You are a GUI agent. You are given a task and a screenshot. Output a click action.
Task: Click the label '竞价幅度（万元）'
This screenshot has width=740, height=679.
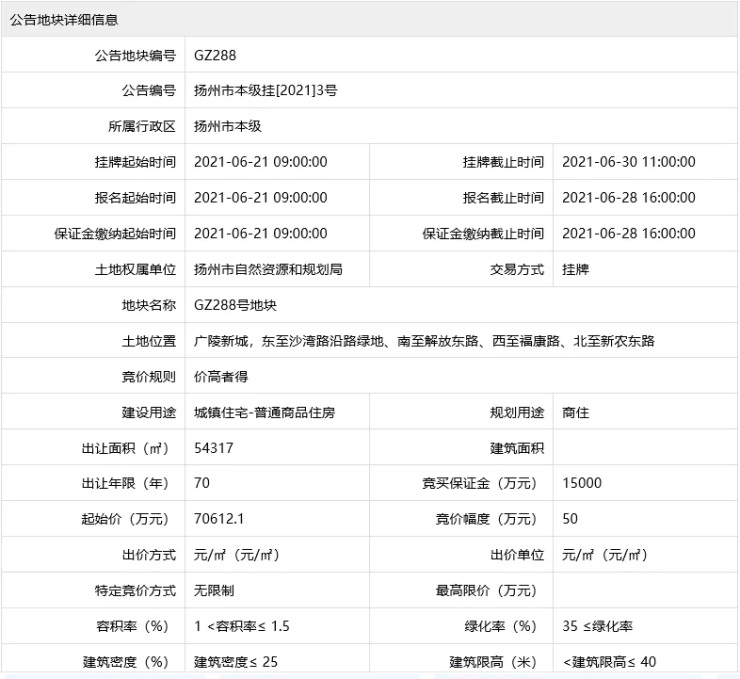click(x=488, y=520)
